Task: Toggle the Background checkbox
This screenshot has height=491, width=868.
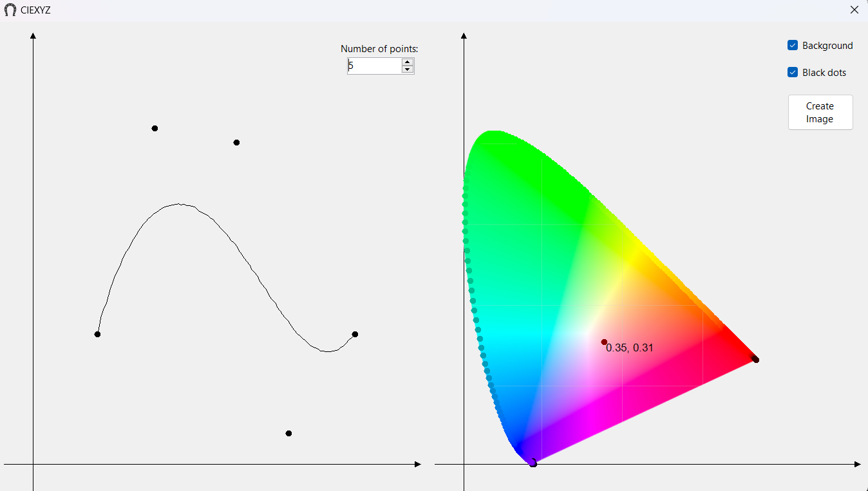Action: tap(793, 45)
